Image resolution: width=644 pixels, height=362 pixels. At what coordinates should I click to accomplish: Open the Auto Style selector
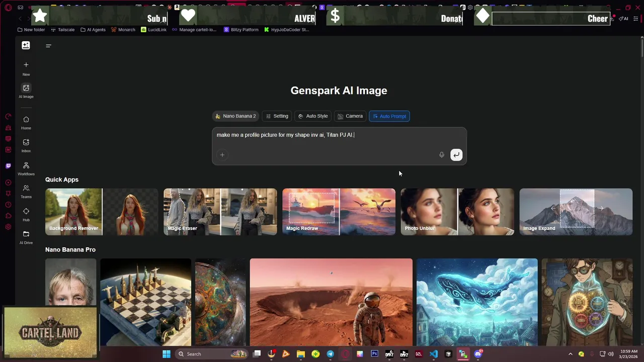(x=313, y=116)
